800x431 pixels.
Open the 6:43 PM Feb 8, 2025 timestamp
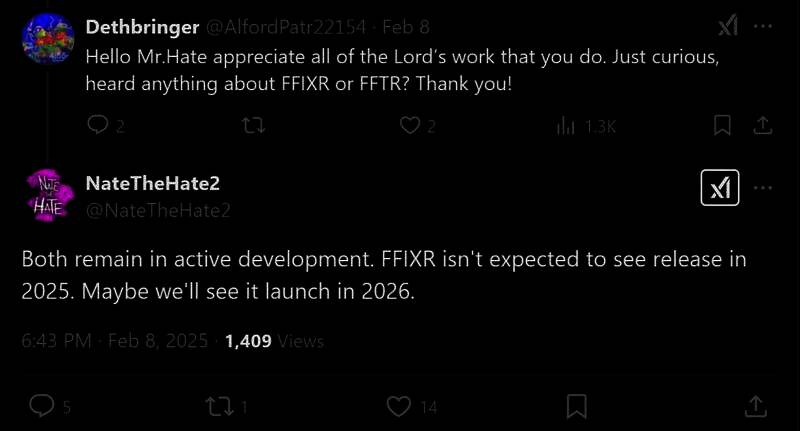pyautogui.click(x=114, y=340)
